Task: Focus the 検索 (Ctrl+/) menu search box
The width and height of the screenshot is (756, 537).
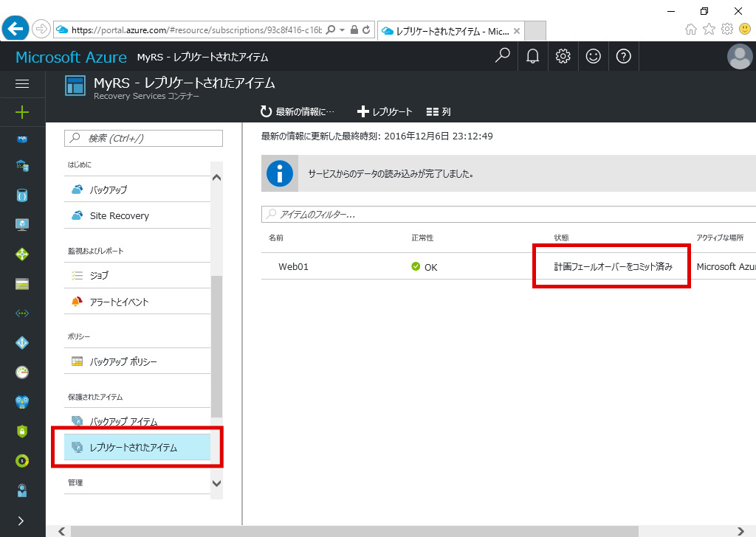Action: [x=144, y=138]
